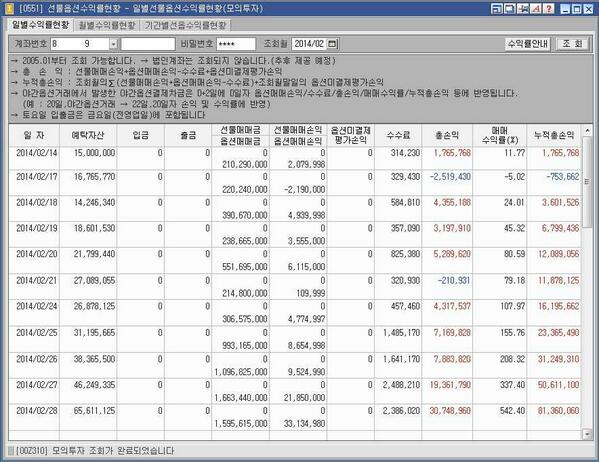
Task: Click the option trade amount 1,663,440,000
Action: click(241, 398)
